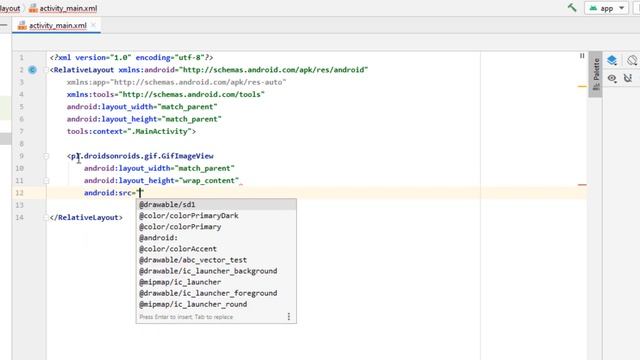Click the xmlns:app attribute on line 3

(x=176, y=82)
